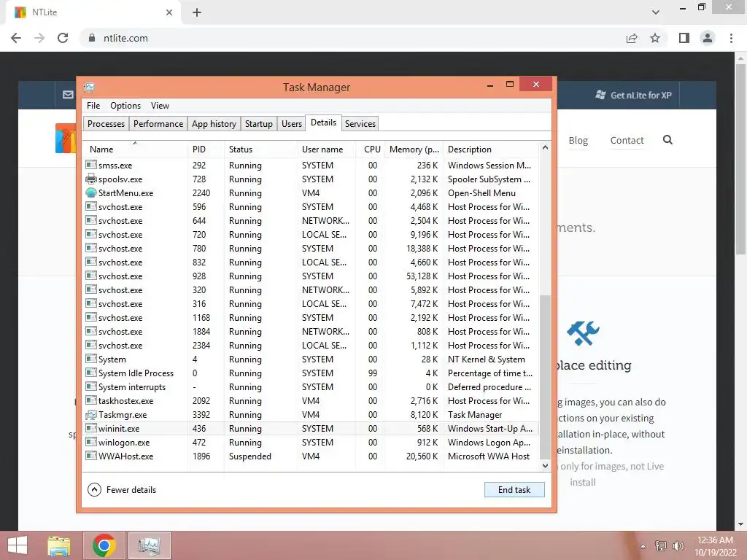Viewport: 747px width, 560px height.
Task: Click the smss.exe process icon
Action: pyautogui.click(x=91, y=166)
